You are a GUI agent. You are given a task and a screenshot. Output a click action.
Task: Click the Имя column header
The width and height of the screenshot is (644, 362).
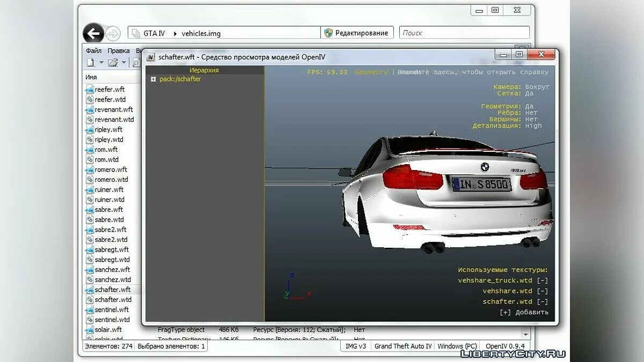[91, 77]
